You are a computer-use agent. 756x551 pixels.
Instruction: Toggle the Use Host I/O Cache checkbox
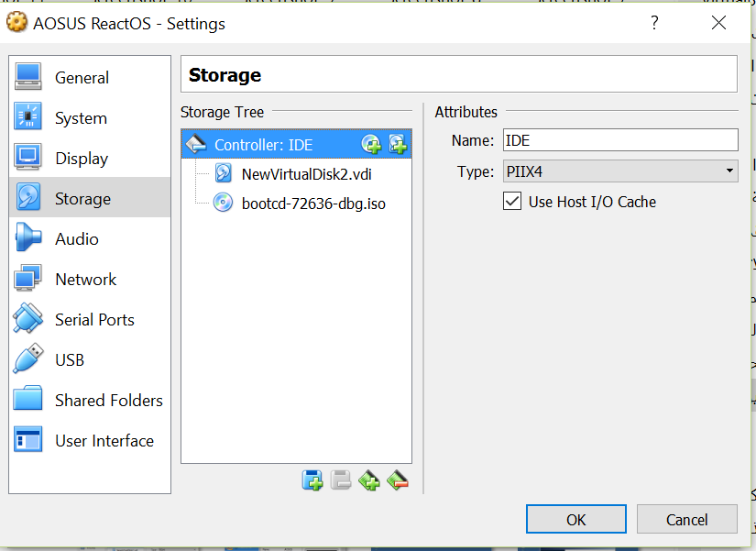(x=513, y=202)
